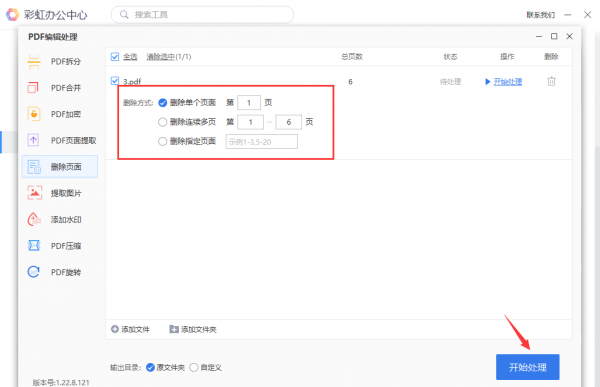Click the single page number field
The width and height of the screenshot is (600, 387).
(249, 103)
